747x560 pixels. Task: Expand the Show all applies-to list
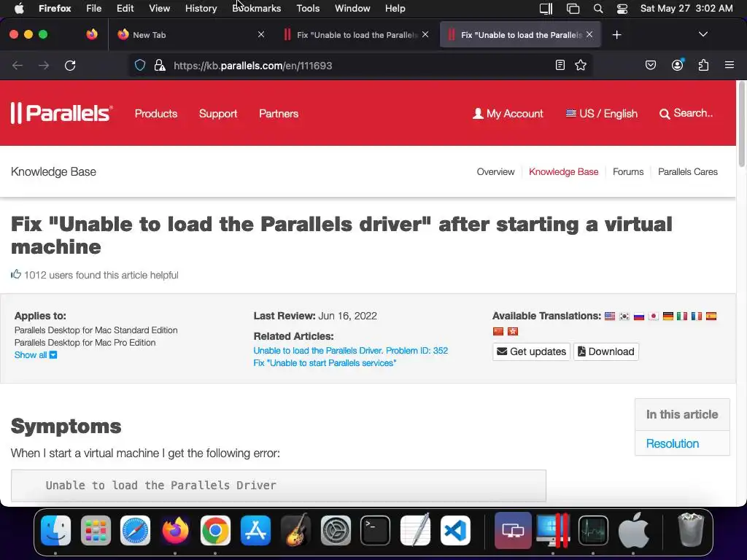coord(36,355)
